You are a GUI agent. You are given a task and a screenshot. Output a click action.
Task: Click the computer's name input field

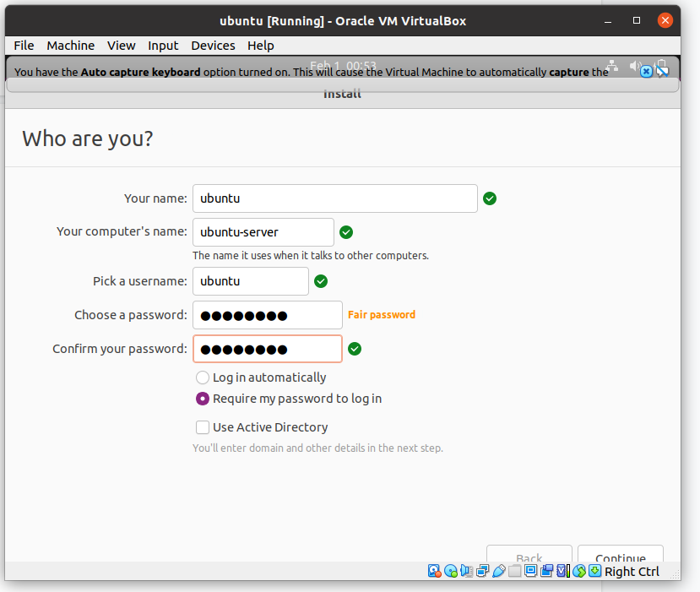[x=263, y=232]
